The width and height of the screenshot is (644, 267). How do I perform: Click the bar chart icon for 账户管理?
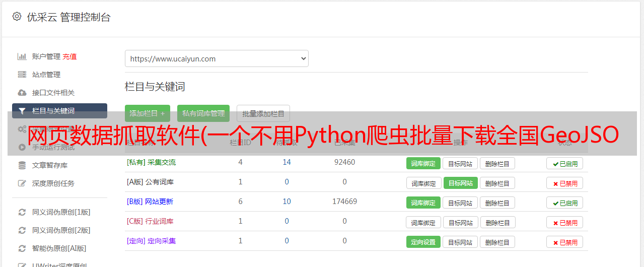(22, 56)
